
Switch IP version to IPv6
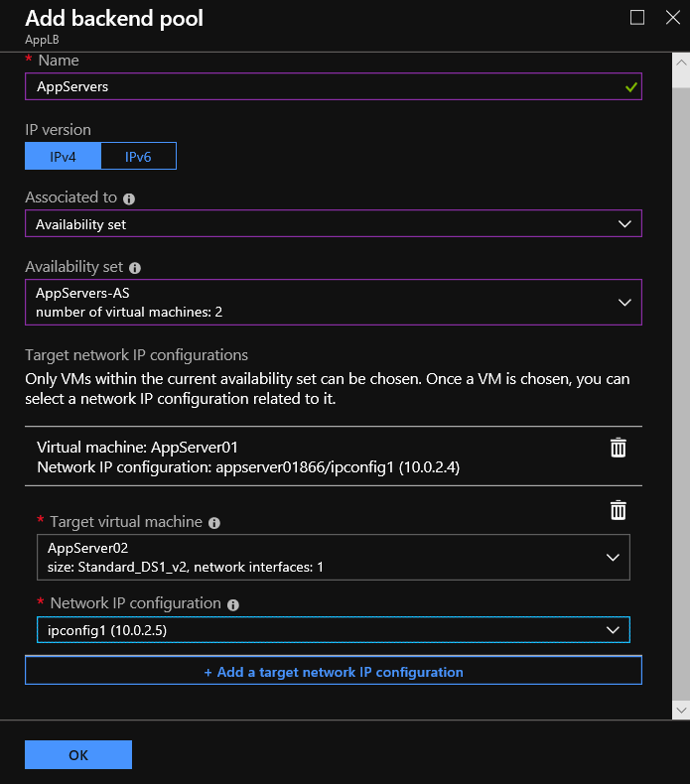click(x=139, y=156)
